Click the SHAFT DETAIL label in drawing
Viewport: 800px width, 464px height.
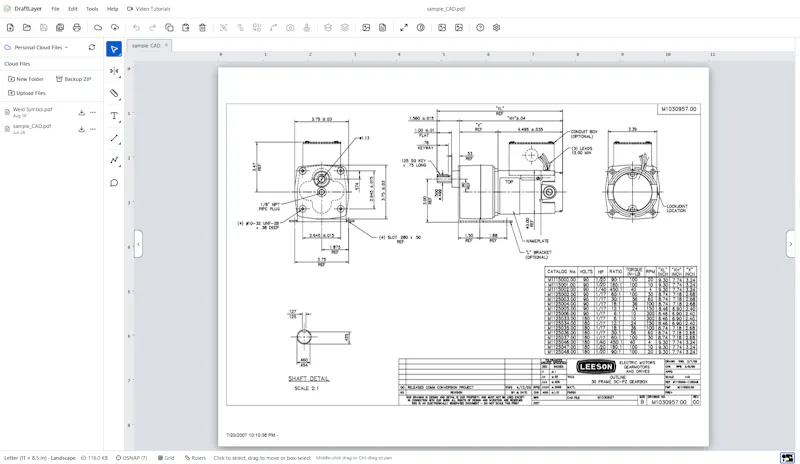point(309,379)
